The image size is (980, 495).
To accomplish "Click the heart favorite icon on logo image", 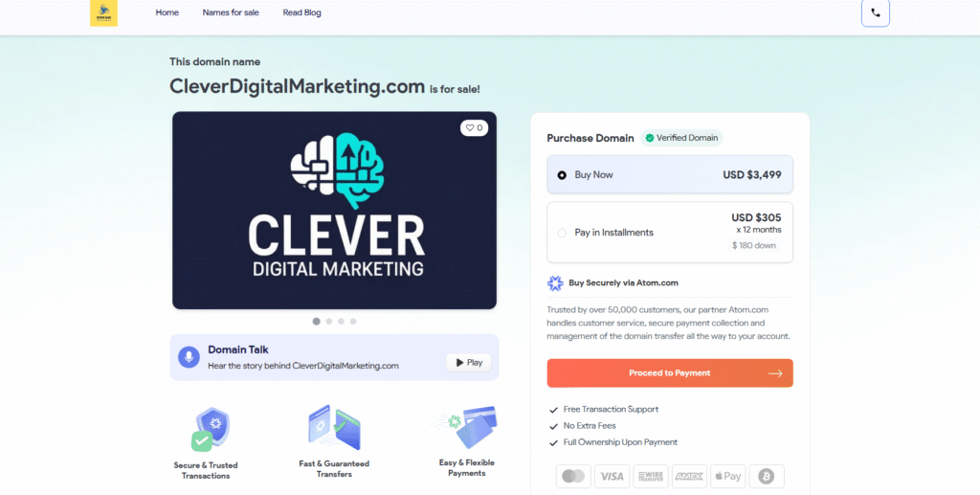I will coord(471,128).
